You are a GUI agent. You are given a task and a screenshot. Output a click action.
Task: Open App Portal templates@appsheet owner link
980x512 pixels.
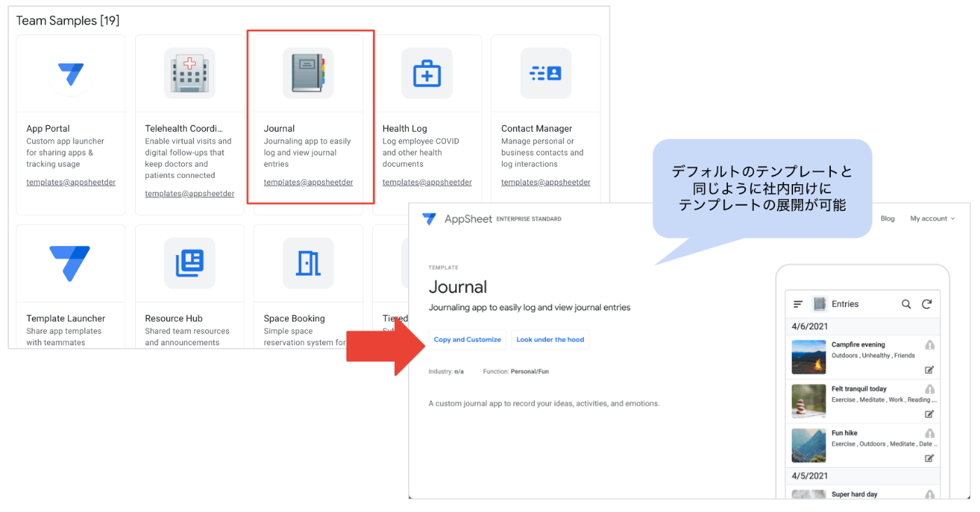tap(71, 182)
